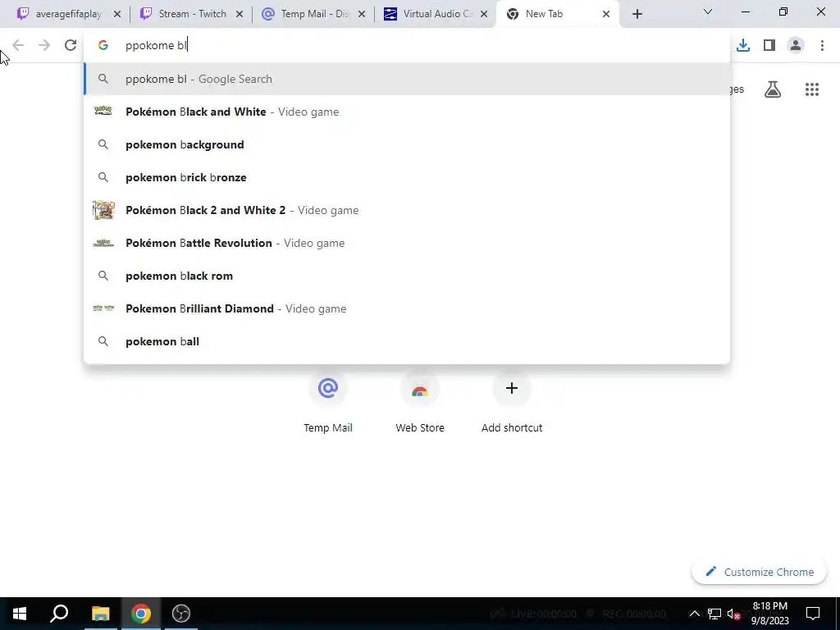
Task: Choose the pokemon brick bronze suggestion
Action: [x=407, y=177]
